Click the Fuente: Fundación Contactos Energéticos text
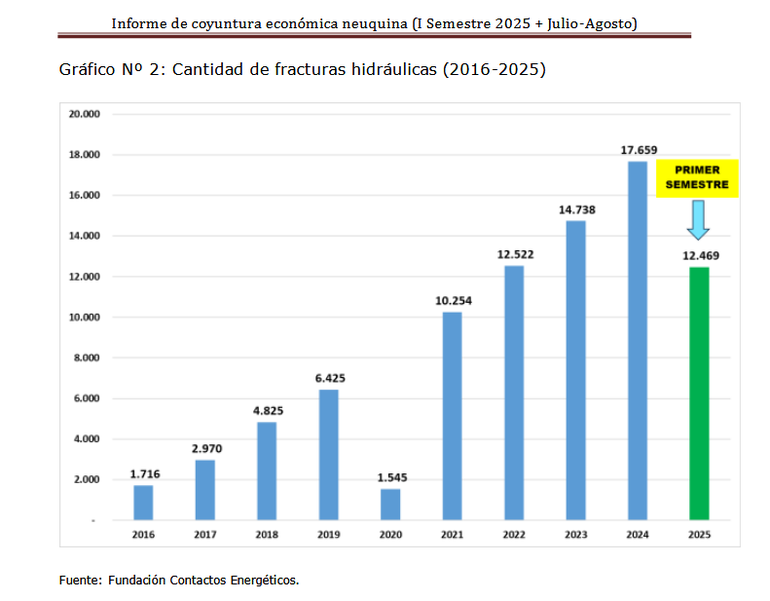 (x=179, y=580)
